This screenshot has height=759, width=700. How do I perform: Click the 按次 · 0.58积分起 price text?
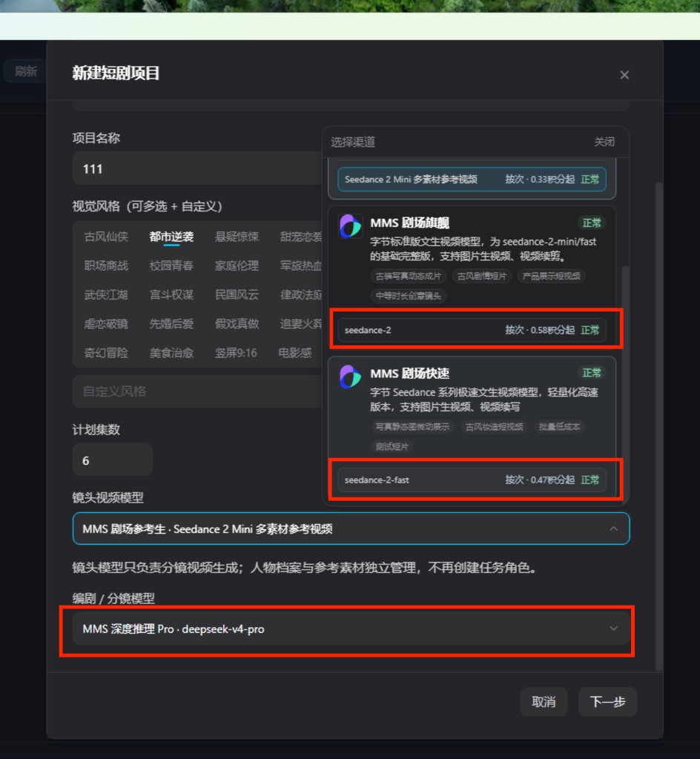[540, 330]
